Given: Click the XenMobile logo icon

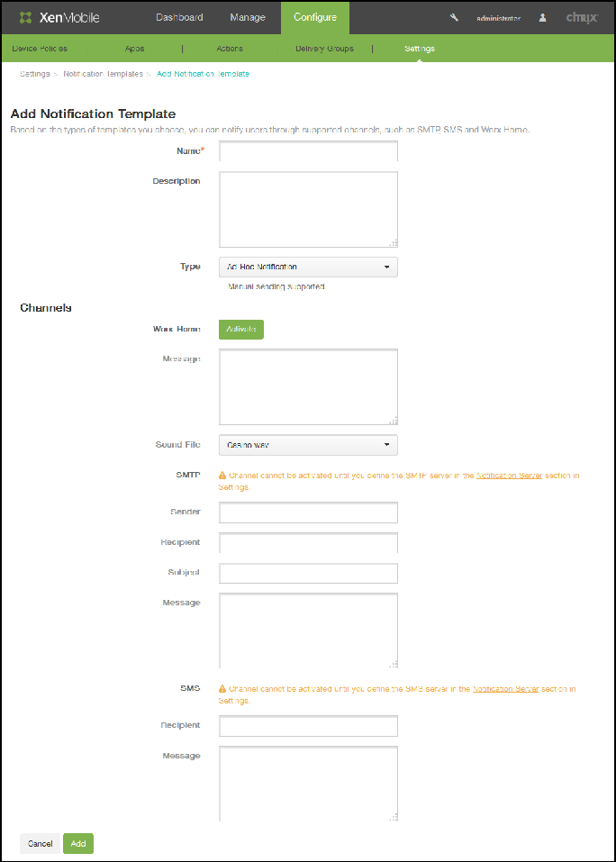Looking at the screenshot, I should (24, 17).
